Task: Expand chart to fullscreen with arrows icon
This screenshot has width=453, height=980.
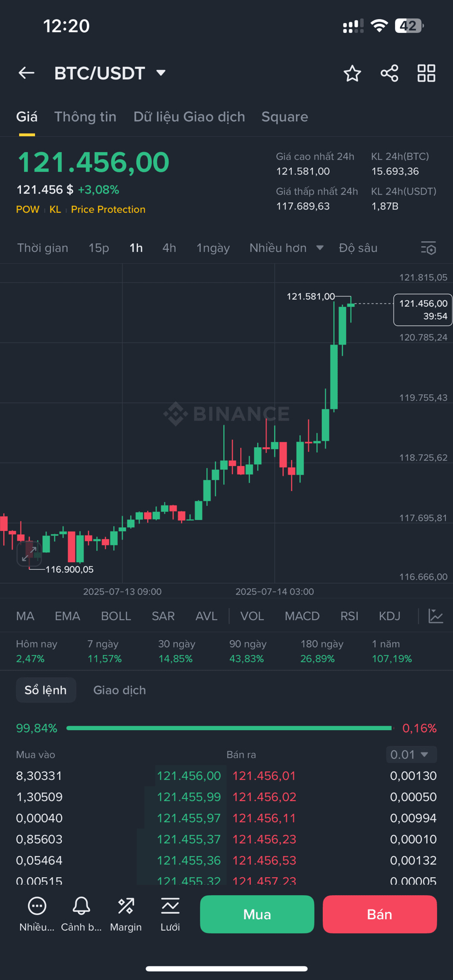Action: pyautogui.click(x=29, y=554)
